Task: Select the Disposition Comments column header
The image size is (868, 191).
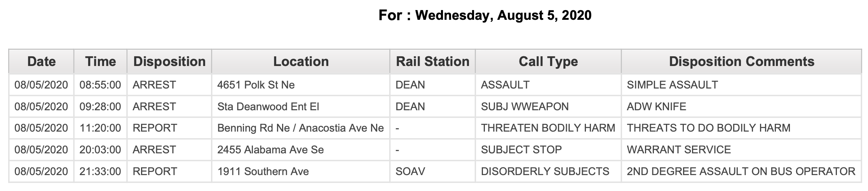Action: click(x=741, y=61)
